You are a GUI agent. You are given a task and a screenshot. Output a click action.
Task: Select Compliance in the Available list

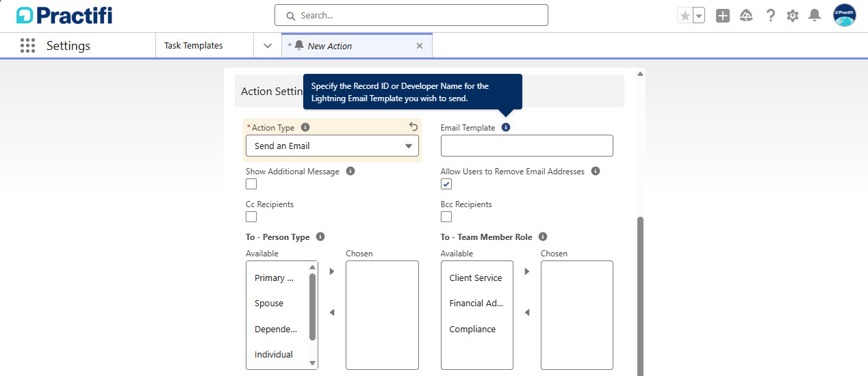(x=476, y=329)
